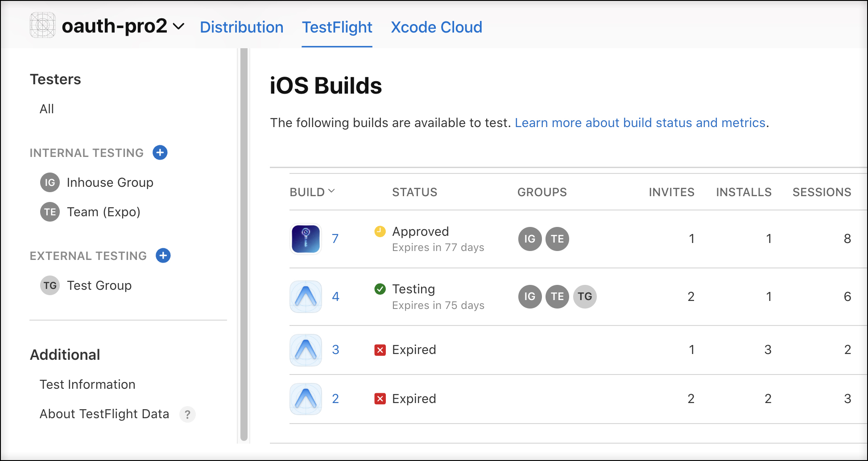The width and height of the screenshot is (868, 461).
Task: Add a new internal testing group
Action: click(160, 152)
